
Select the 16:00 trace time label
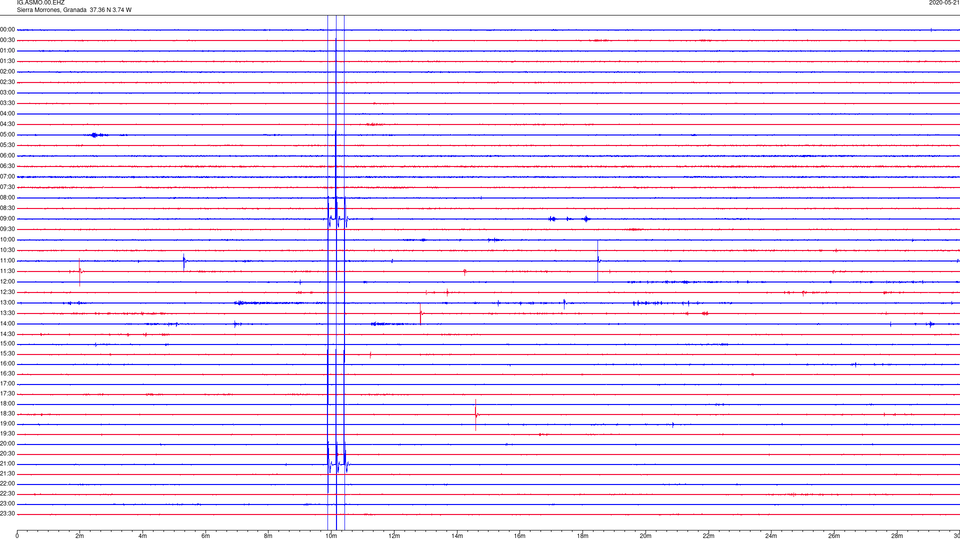[x=7, y=364]
